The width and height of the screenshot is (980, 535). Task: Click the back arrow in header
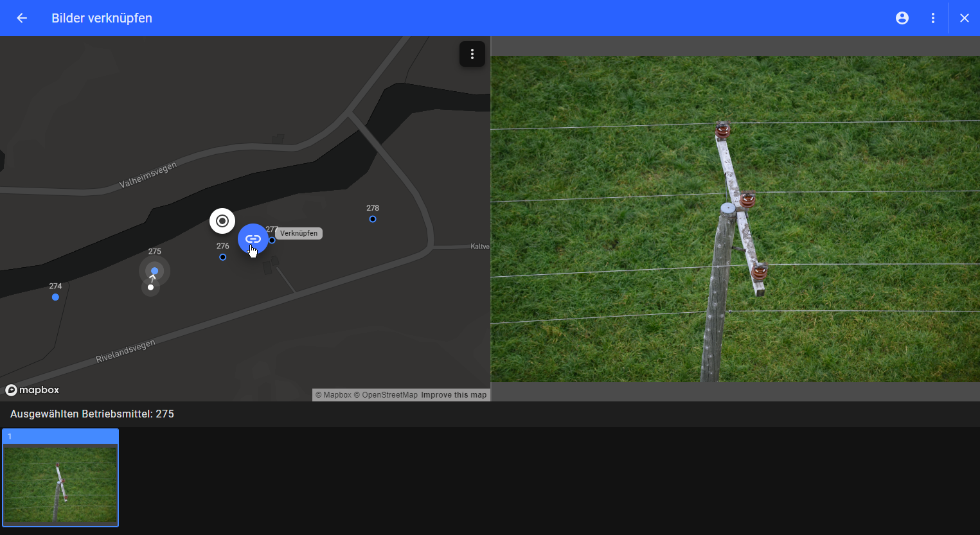click(x=22, y=18)
